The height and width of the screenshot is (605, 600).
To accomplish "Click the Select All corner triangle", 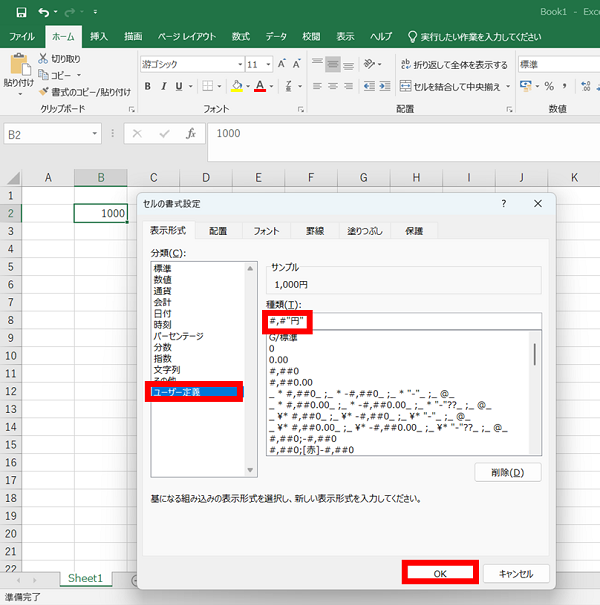I will coord(14,178).
